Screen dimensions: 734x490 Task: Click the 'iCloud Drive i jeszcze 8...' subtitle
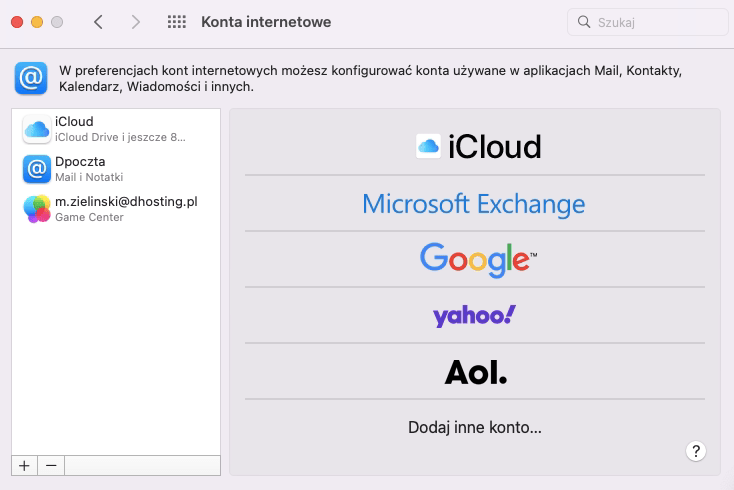click(120, 138)
